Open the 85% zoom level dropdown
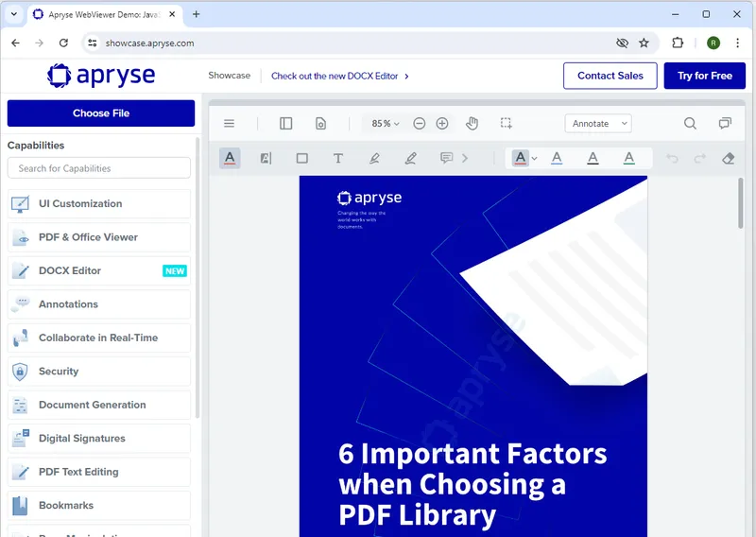 (x=386, y=124)
